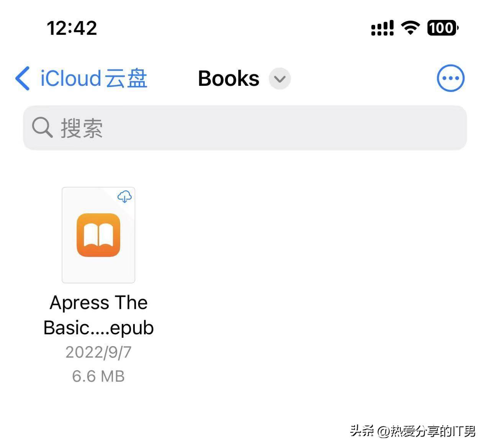Tap the magnifying glass search icon
Image resolution: width=487 pixels, height=448 pixels.
[x=42, y=127]
